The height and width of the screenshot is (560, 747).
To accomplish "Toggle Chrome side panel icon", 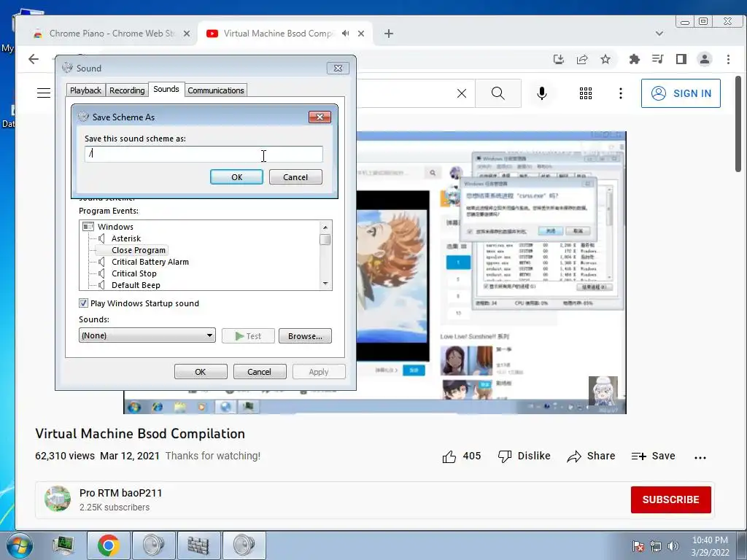I will [681, 59].
